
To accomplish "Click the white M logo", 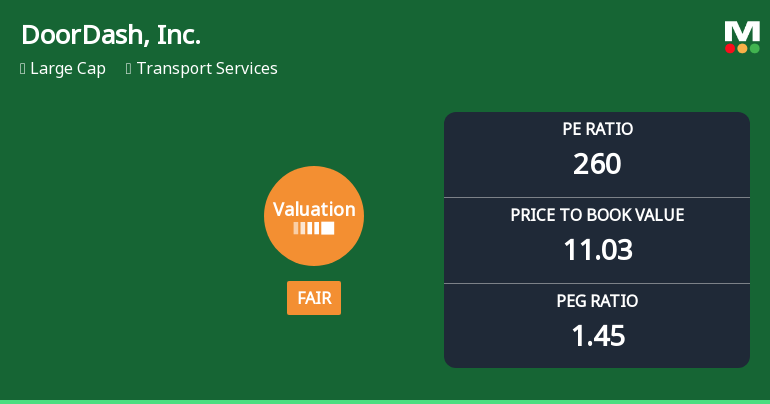I will (742, 31).
